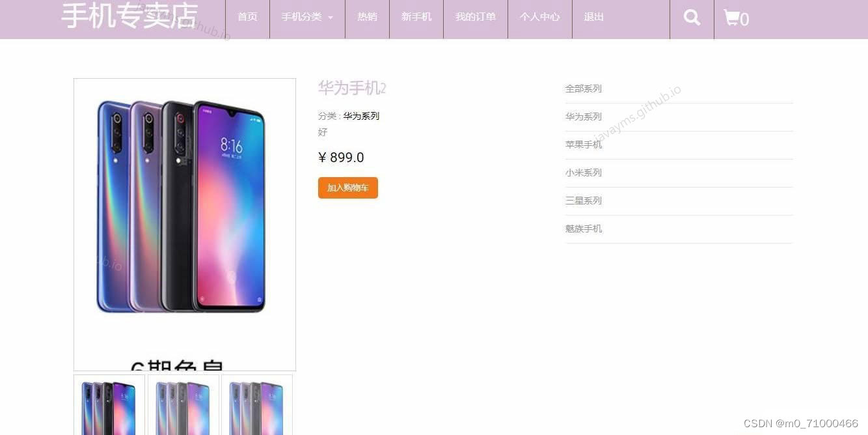Viewport: 868px width, 435px height.
Task: Select the third product thumbnail
Action: click(257, 405)
